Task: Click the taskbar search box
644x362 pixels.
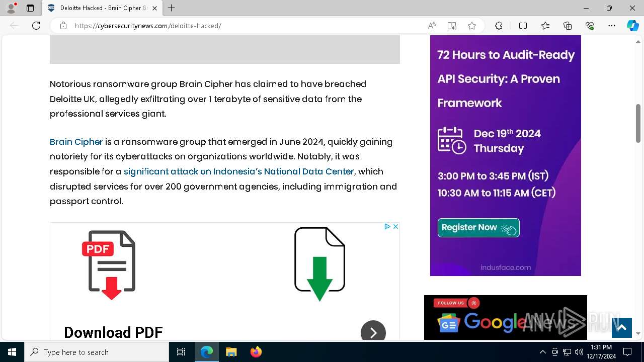Action: (97, 352)
